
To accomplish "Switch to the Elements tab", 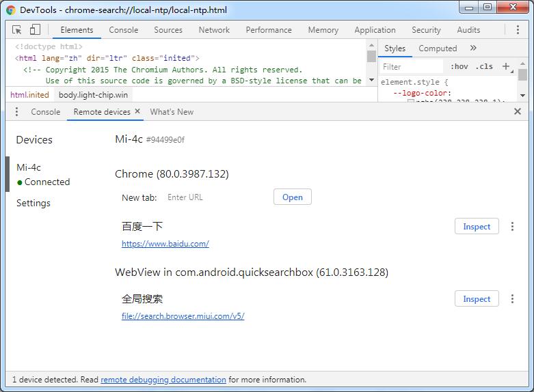I will [77, 30].
